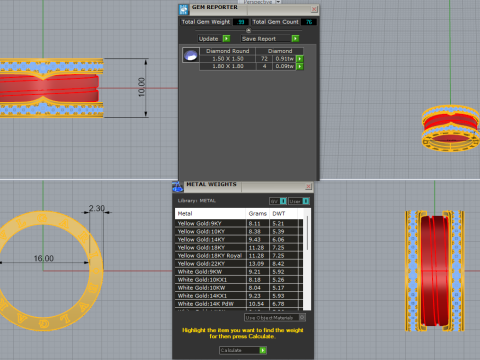The width and height of the screenshot is (480, 360).
Task: Click the Calculate button
Action: (243, 350)
